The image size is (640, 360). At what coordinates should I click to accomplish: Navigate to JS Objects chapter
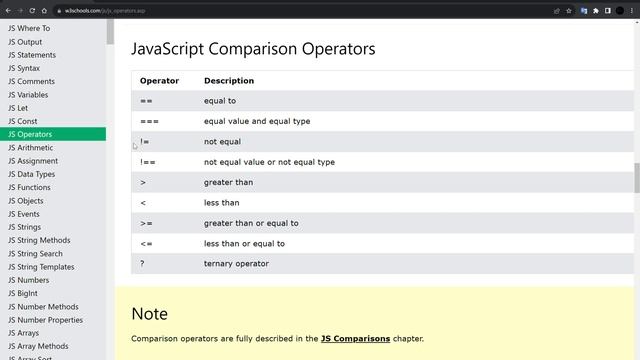tap(25, 201)
